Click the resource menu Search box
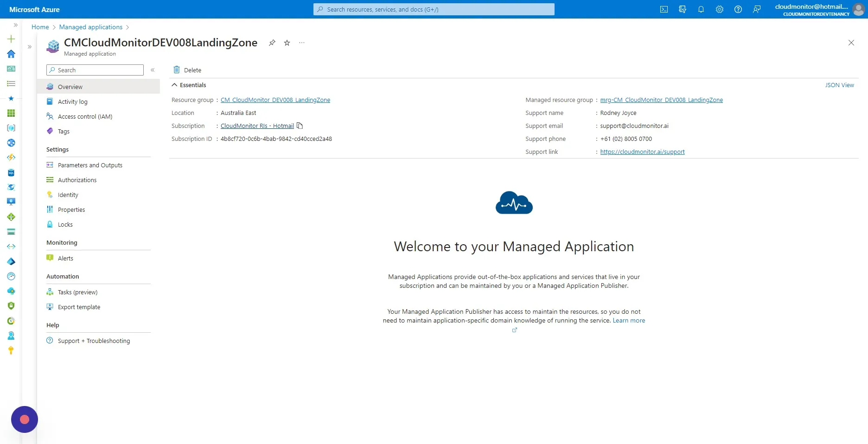The width and height of the screenshot is (868, 444). pyautogui.click(x=95, y=70)
